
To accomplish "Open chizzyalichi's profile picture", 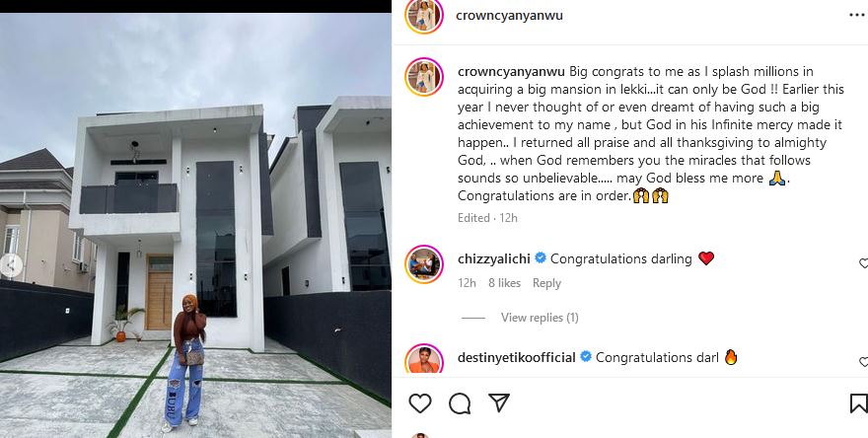I will coord(424,263).
